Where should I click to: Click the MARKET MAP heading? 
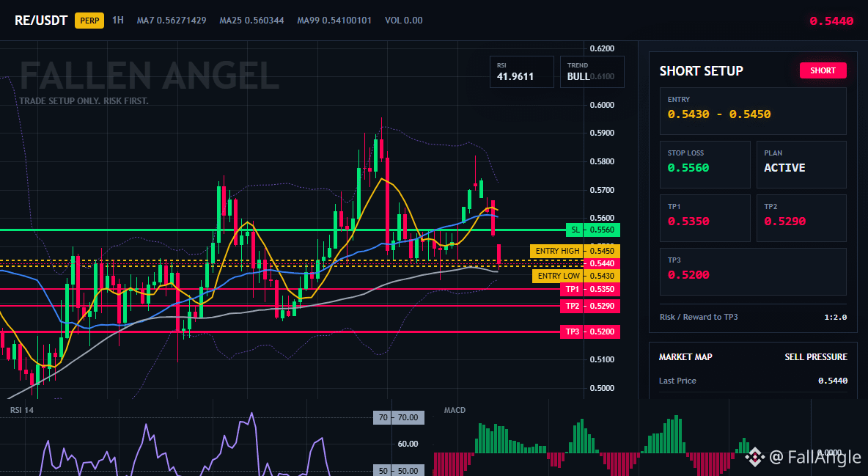pyautogui.click(x=685, y=357)
